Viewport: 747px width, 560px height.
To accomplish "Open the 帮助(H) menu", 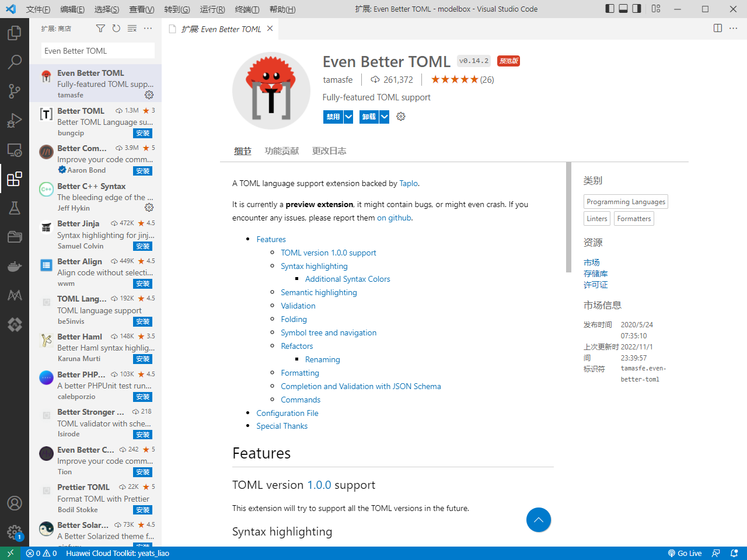I will tap(282, 9).
